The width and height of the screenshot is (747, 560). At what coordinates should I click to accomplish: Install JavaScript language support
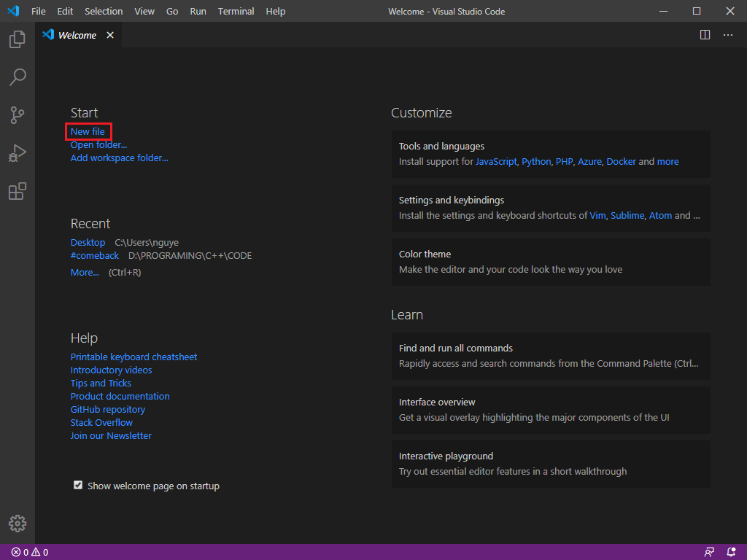pyautogui.click(x=496, y=162)
